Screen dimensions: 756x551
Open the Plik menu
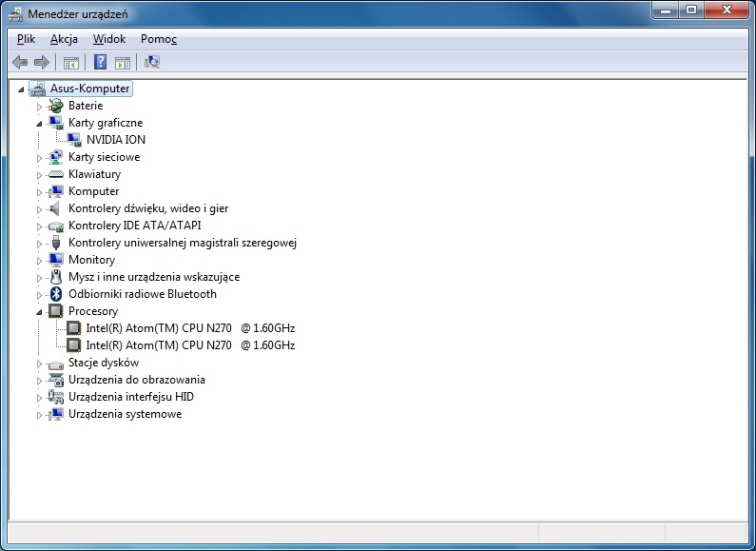[26, 39]
